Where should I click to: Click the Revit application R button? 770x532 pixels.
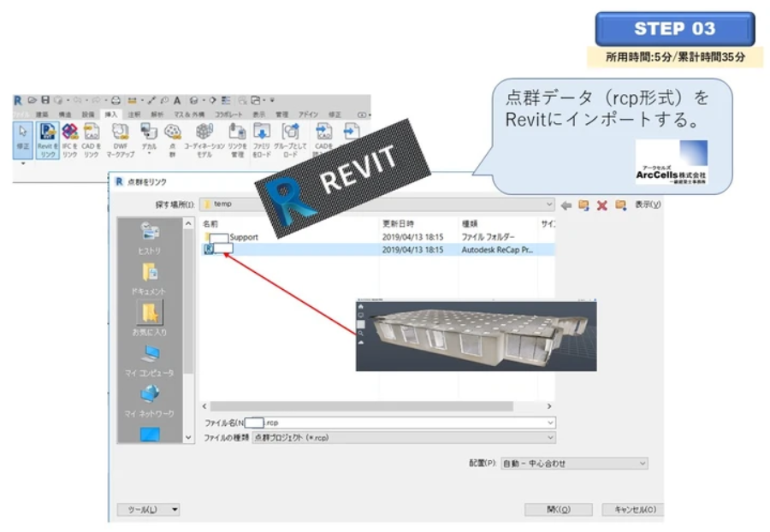(18, 101)
